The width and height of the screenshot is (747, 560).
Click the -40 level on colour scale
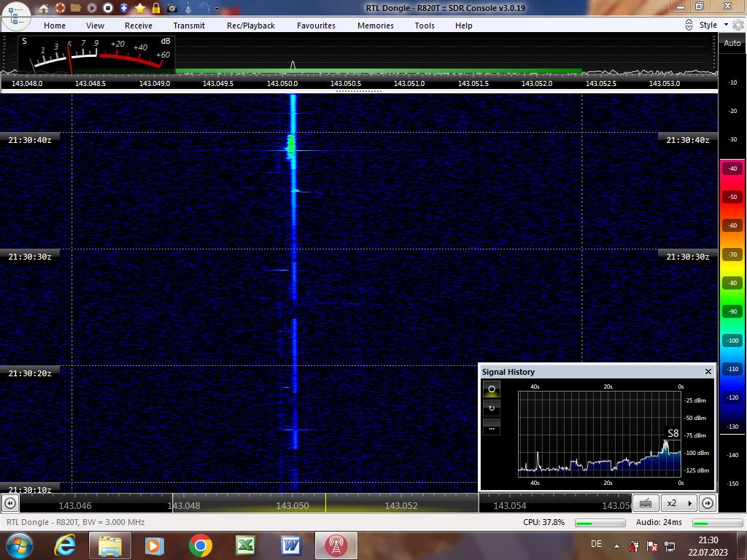(x=732, y=168)
